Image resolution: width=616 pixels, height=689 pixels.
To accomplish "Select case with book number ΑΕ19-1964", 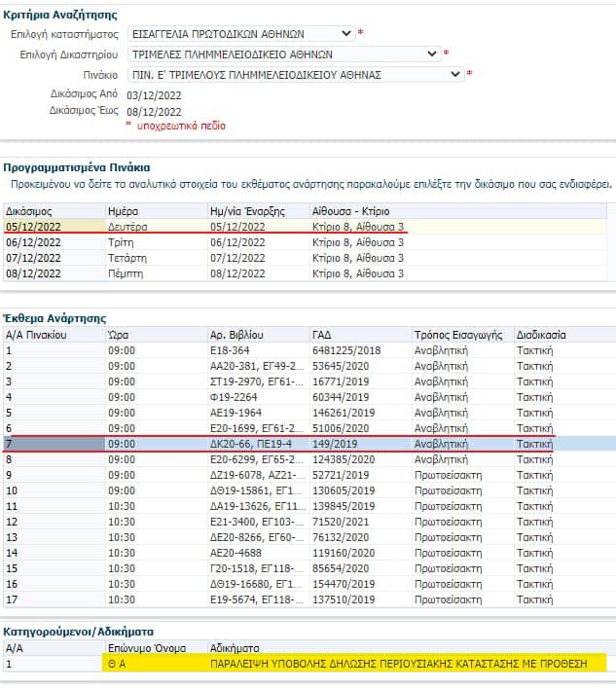I will (x=309, y=413).
